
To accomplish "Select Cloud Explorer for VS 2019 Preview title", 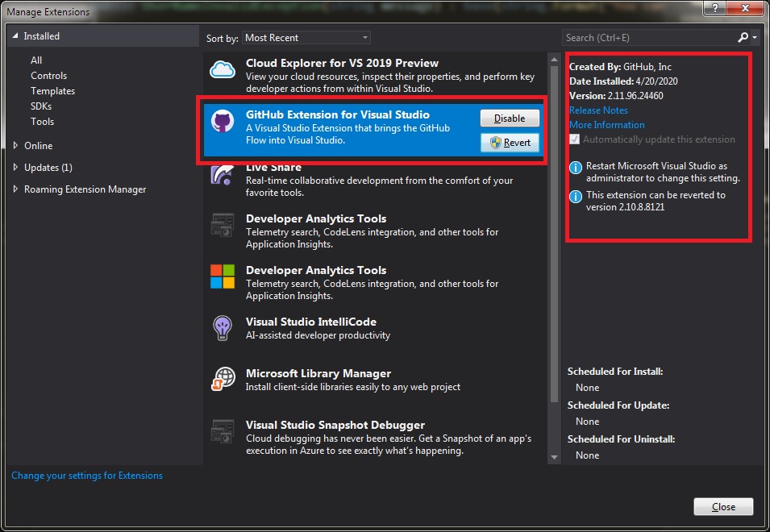I will pos(343,63).
